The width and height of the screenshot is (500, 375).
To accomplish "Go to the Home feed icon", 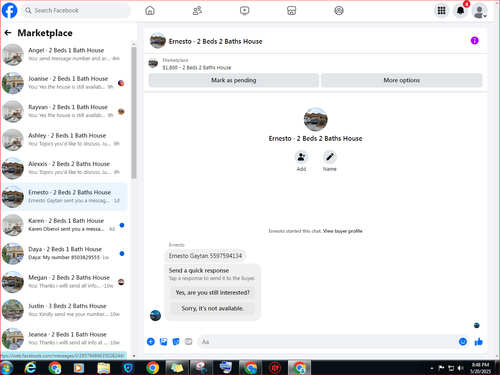I will point(150,11).
